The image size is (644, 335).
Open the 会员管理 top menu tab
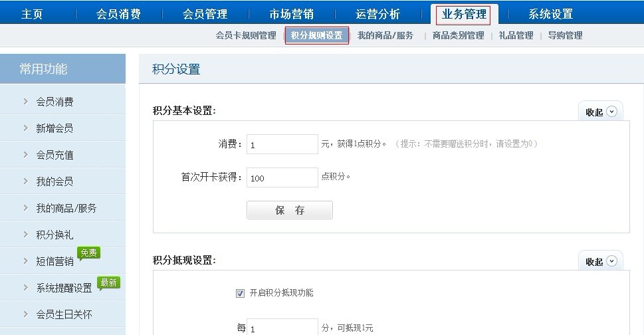(x=205, y=14)
